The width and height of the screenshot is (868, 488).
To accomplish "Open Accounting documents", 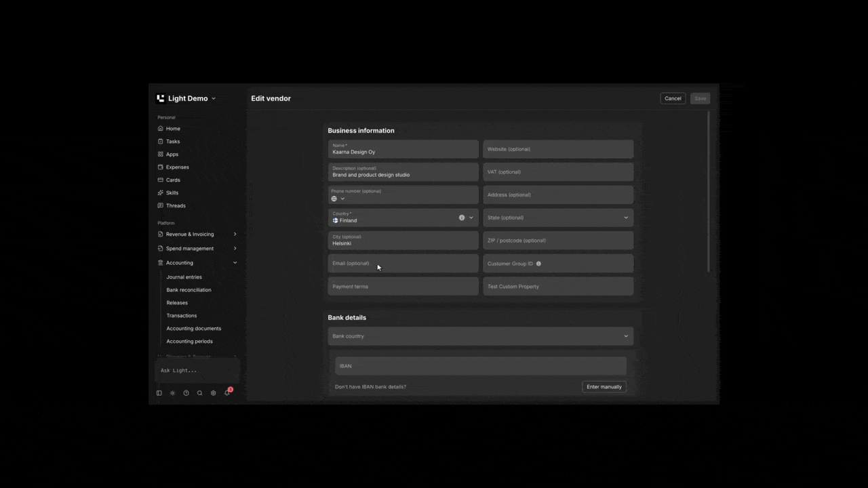I will (194, 329).
